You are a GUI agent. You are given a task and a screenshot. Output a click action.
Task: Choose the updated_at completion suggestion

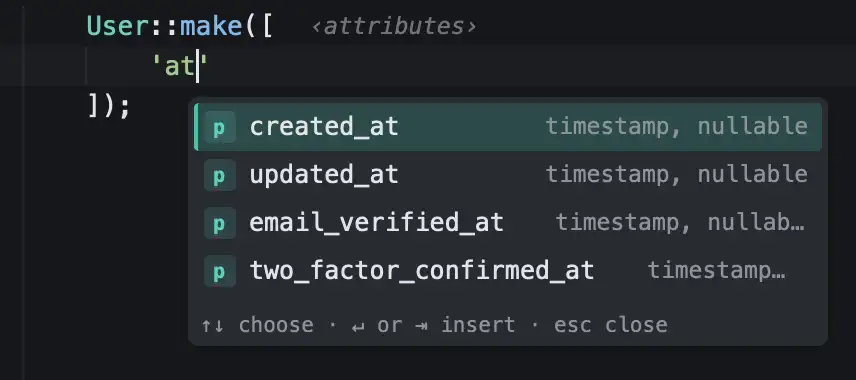point(508,175)
